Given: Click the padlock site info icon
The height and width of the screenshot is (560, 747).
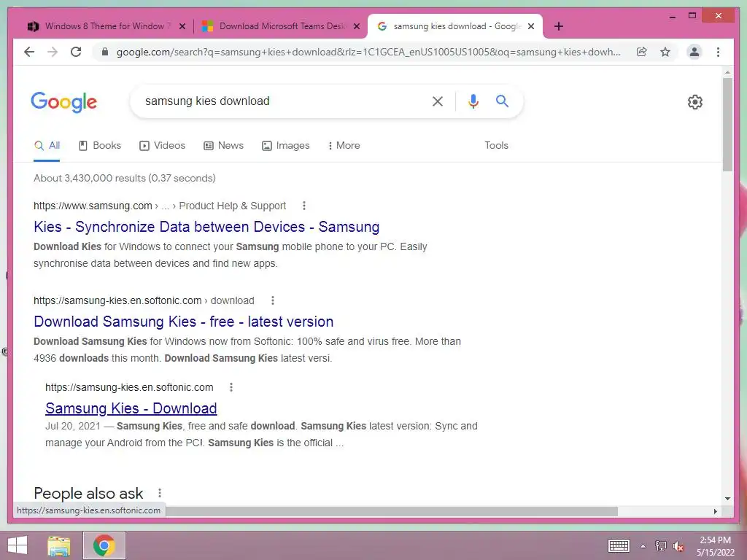Looking at the screenshot, I should pos(105,52).
